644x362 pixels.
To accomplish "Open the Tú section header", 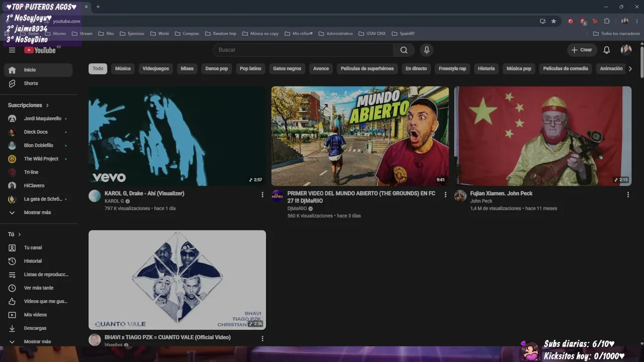I will 15,234.
